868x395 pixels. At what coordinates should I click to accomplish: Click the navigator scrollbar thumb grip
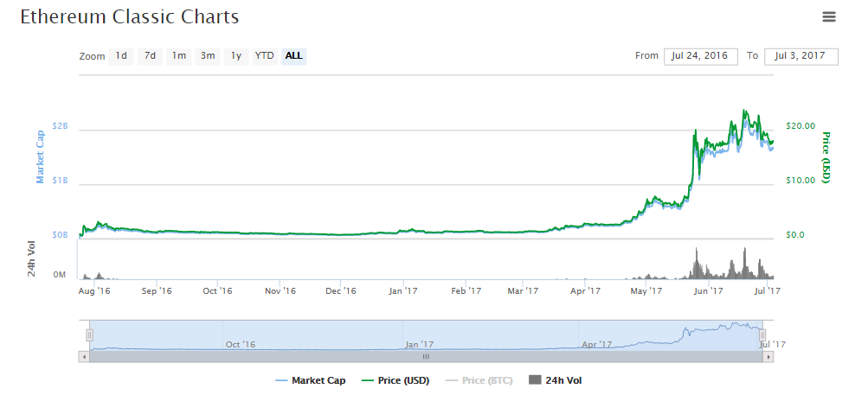click(426, 357)
